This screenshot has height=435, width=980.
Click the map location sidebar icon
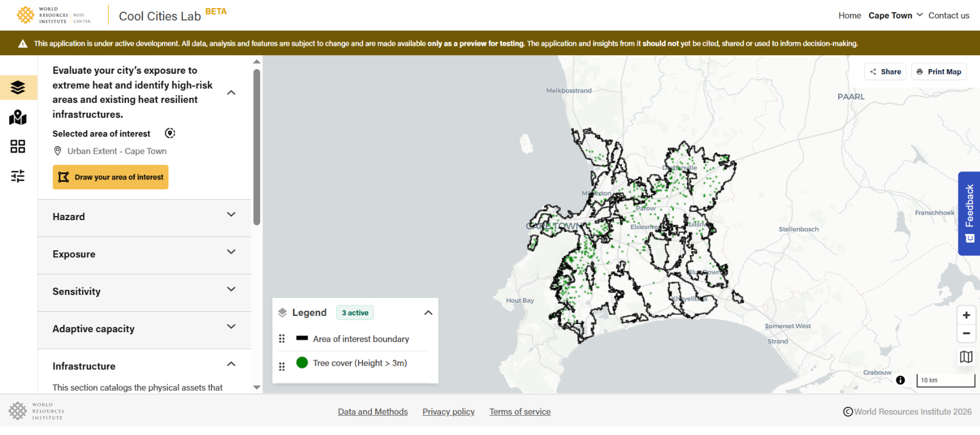click(x=18, y=118)
